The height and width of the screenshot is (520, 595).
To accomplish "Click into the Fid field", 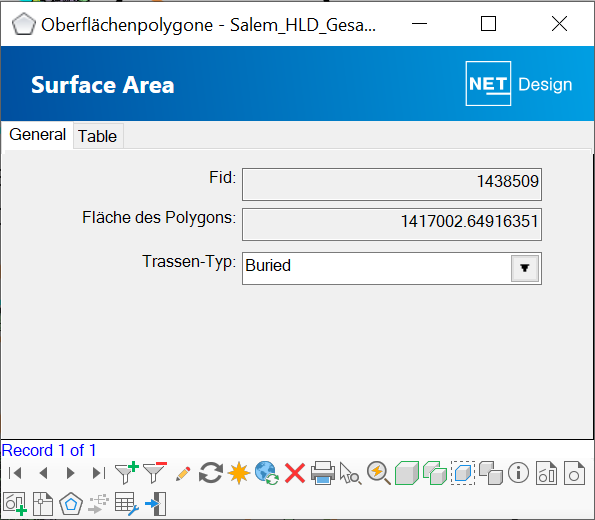I will click(x=392, y=184).
